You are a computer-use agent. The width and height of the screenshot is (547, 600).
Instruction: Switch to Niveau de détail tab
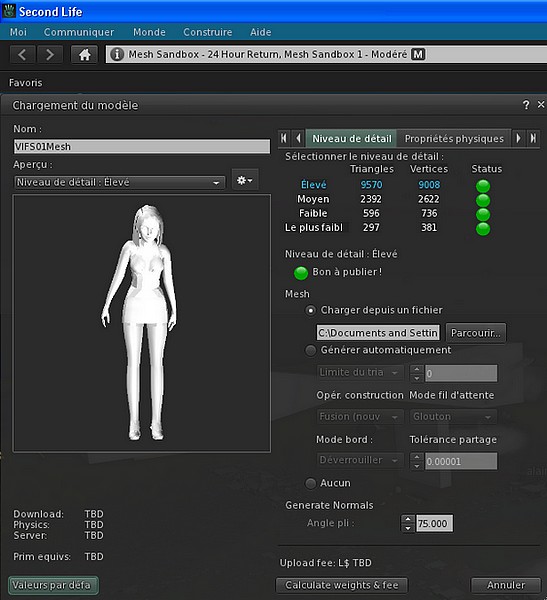[x=352, y=139]
